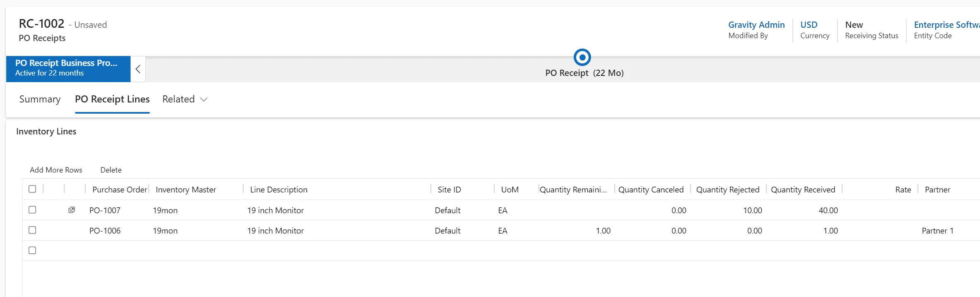Check the PO-1007 row checkbox

[32, 210]
